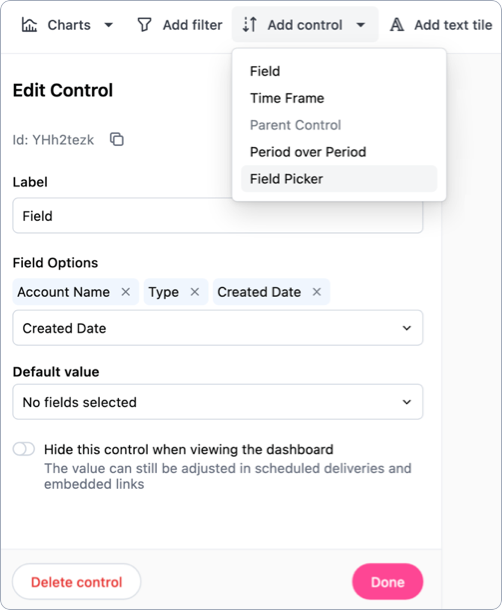Viewport: 502px width, 610px height.
Task: Choose Period over Period option
Action: point(339,152)
